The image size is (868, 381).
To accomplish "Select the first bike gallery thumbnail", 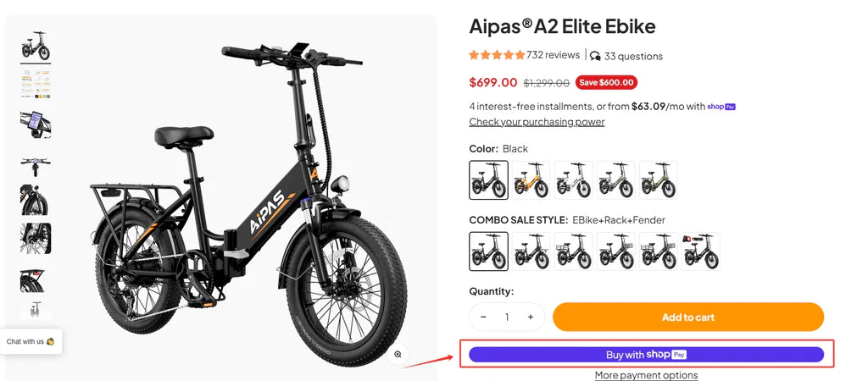I will 36,46.
